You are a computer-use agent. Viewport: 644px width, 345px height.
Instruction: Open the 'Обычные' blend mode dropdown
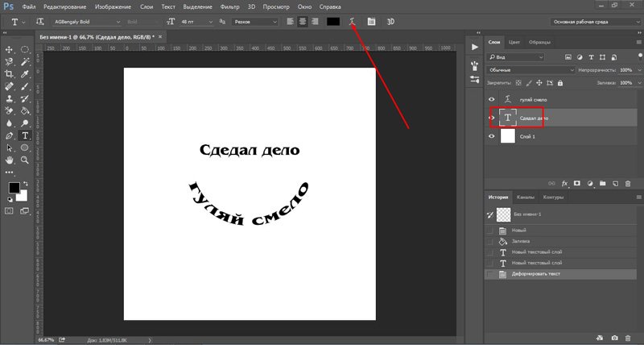click(531, 70)
